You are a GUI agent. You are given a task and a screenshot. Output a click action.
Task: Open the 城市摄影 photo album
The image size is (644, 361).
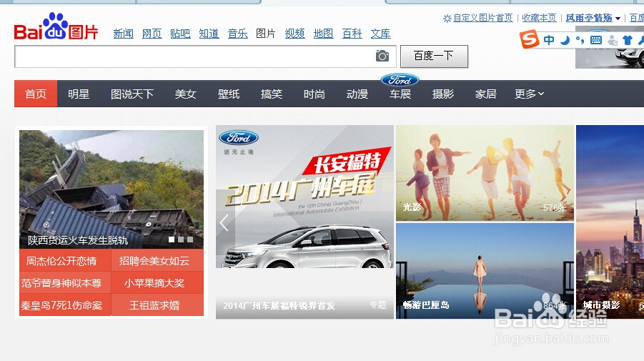coord(610,222)
